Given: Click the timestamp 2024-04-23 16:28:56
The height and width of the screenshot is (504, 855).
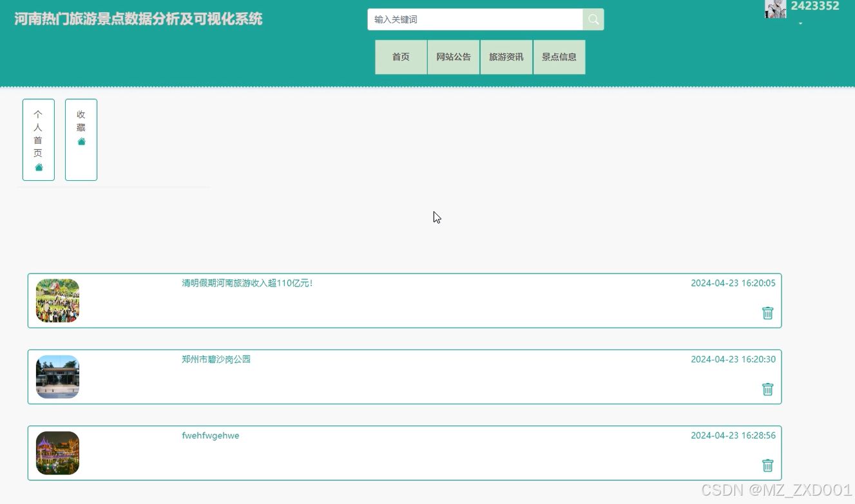Looking at the screenshot, I should (x=733, y=436).
